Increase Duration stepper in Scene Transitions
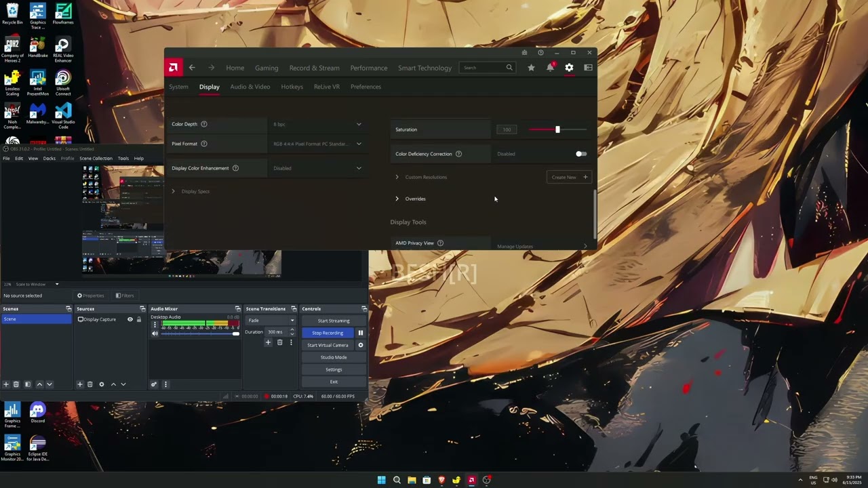868x488 pixels. click(x=292, y=330)
